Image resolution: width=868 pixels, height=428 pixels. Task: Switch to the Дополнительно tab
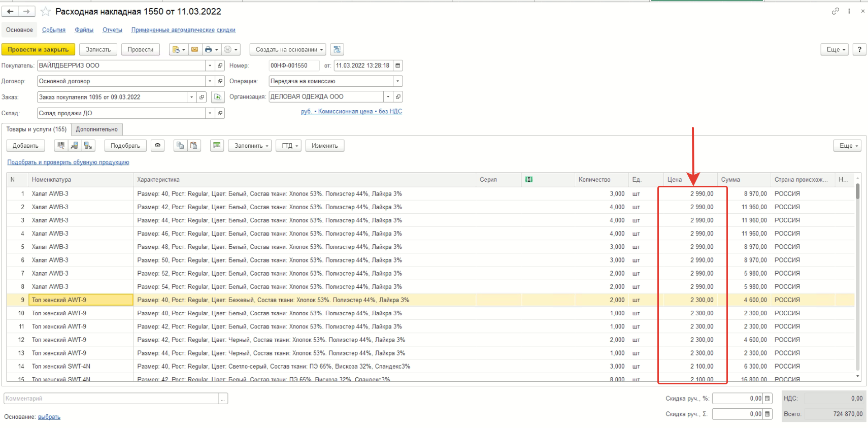pyautogui.click(x=96, y=129)
